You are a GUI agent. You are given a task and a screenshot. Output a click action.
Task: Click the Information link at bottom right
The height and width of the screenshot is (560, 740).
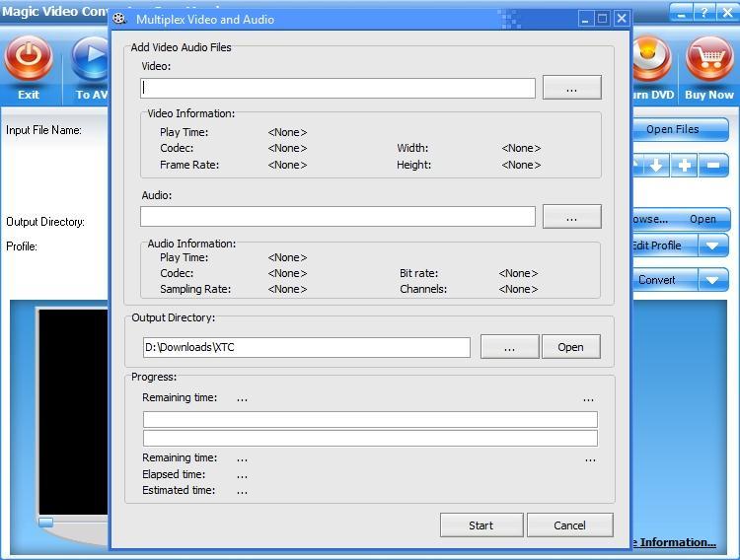[x=674, y=542]
